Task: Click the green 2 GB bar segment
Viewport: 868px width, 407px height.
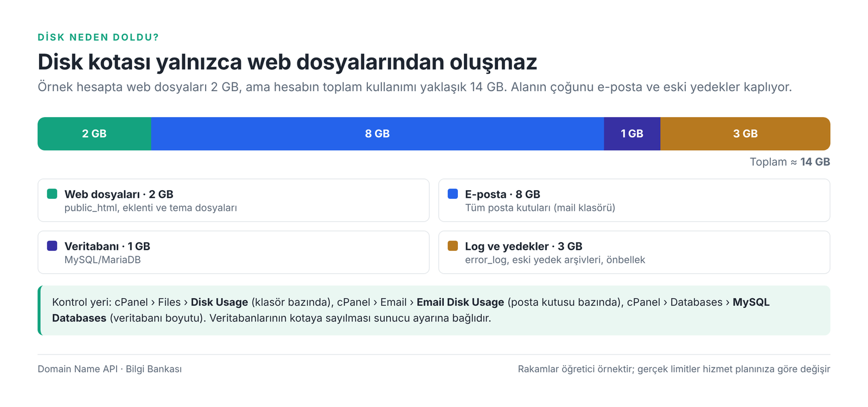Action: 94,134
